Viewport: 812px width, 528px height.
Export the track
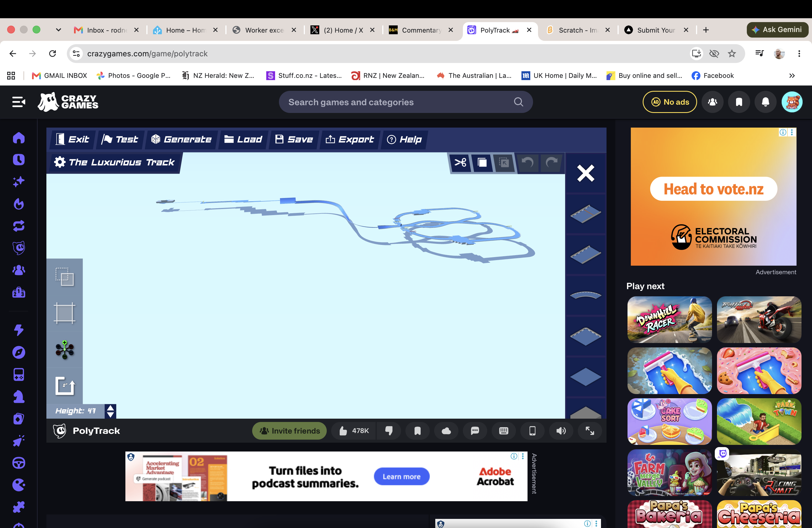pos(350,139)
